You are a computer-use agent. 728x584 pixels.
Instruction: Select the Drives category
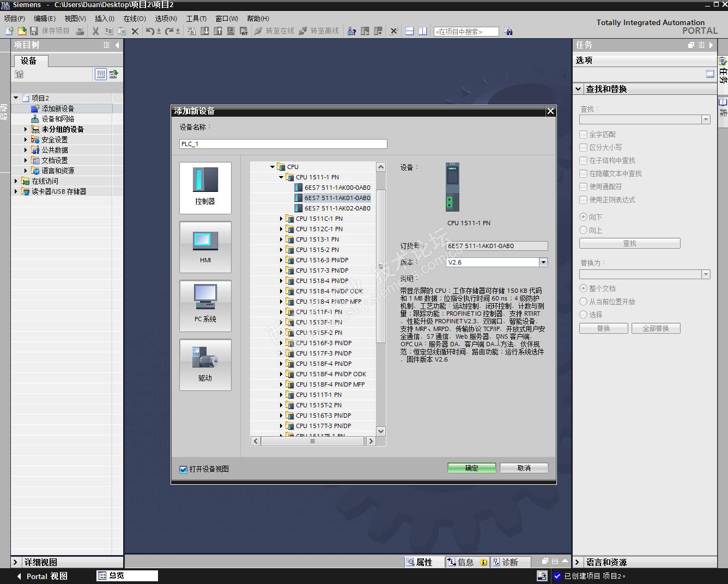tap(205, 365)
